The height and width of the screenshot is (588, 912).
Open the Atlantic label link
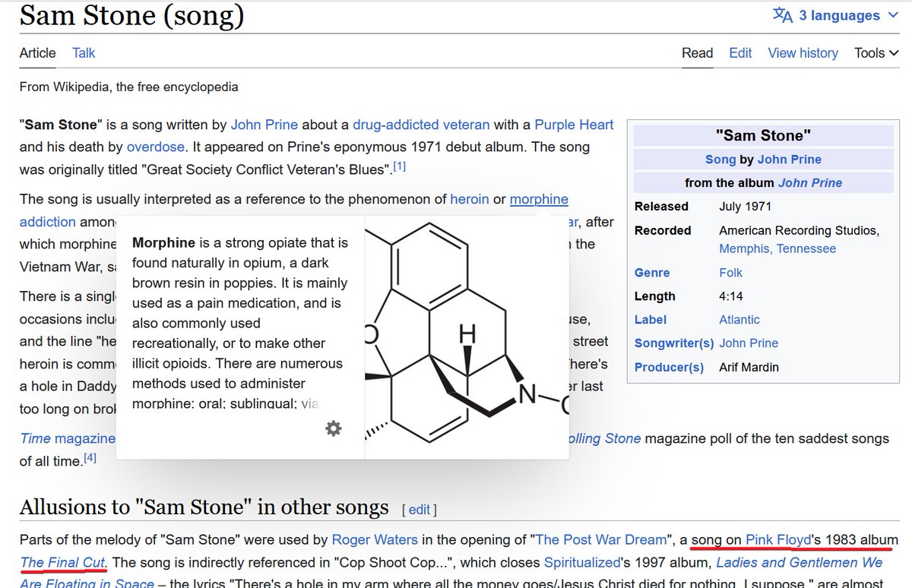tap(739, 320)
